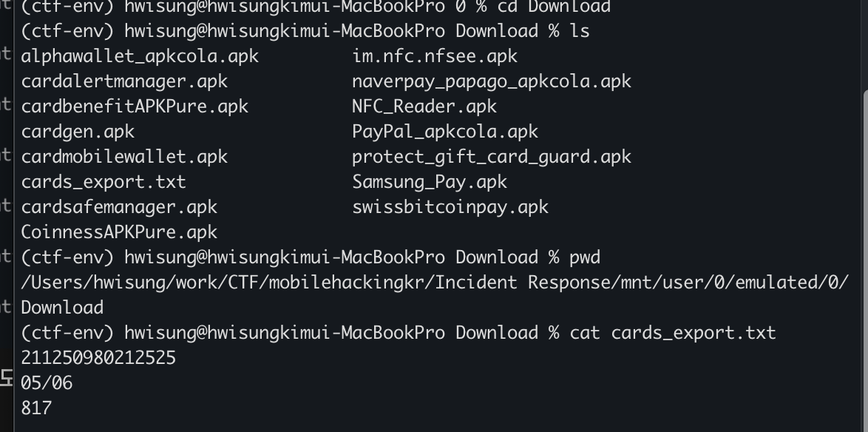
Task: Click the Samsung_Pay.apk entry
Action: pyautogui.click(x=429, y=182)
